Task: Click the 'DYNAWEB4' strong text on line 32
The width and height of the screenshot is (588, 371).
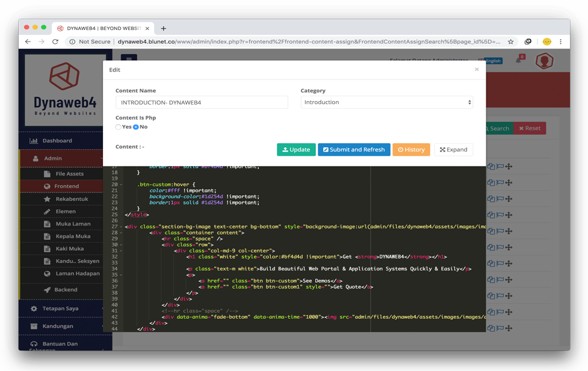Action: pyautogui.click(x=392, y=257)
